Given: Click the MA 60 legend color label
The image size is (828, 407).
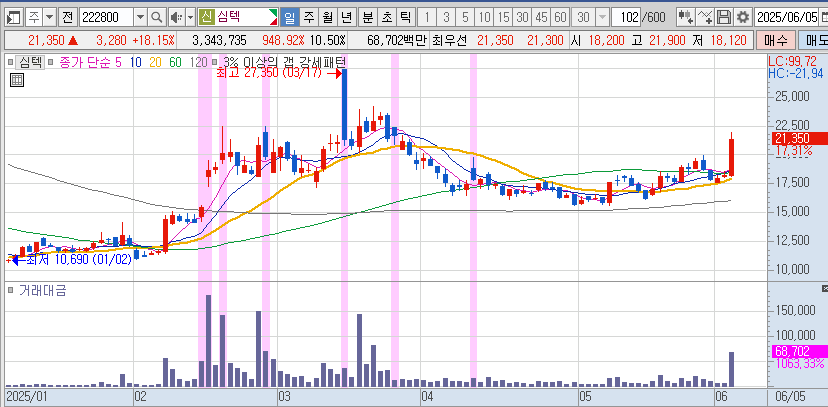Looking at the screenshot, I should tap(175, 62).
